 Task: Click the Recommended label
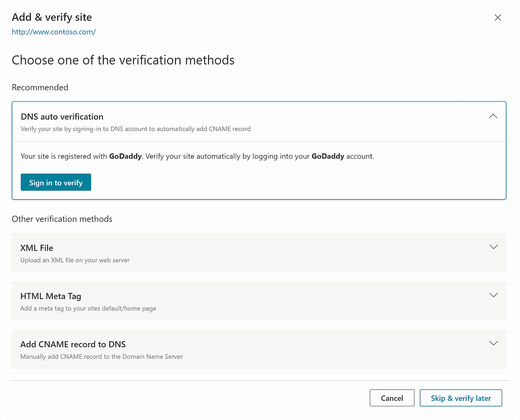click(40, 87)
